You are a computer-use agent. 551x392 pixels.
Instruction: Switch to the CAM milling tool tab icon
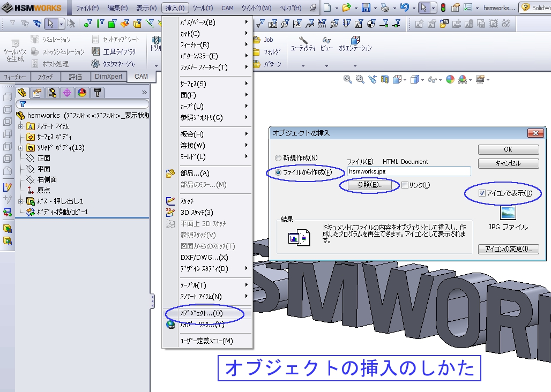point(98,93)
